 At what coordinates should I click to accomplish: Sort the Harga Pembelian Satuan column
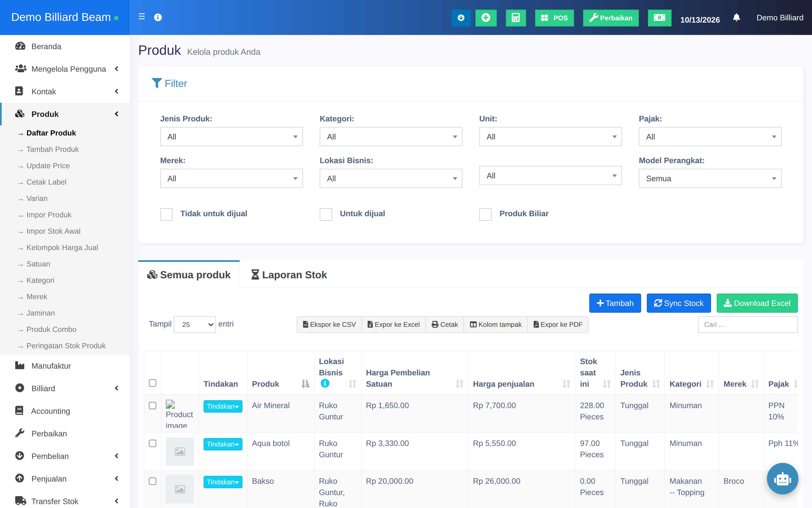tap(459, 384)
